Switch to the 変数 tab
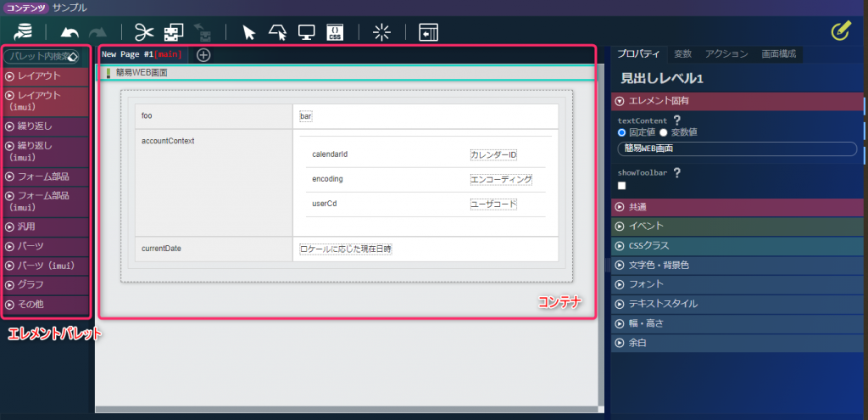The height and width of the screenshot is (420, 868). click(682, 53)
